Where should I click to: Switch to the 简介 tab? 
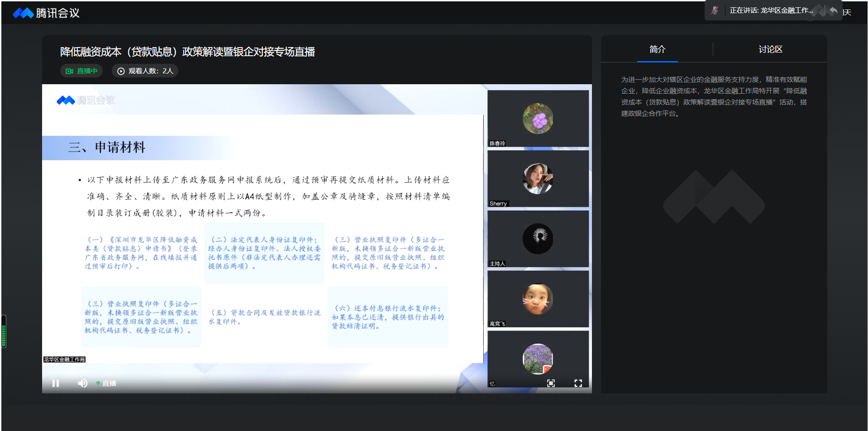pos(657,49)
